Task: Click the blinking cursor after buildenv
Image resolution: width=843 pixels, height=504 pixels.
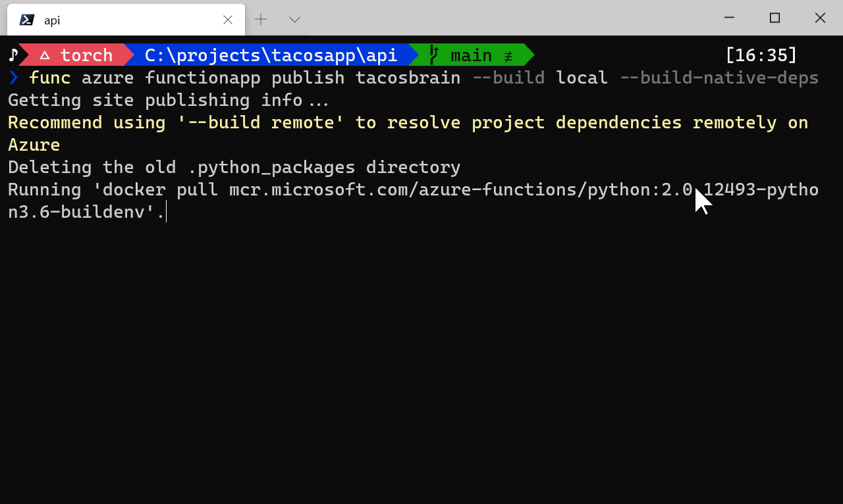Action: pyautogui.click(x=165, y=211)
